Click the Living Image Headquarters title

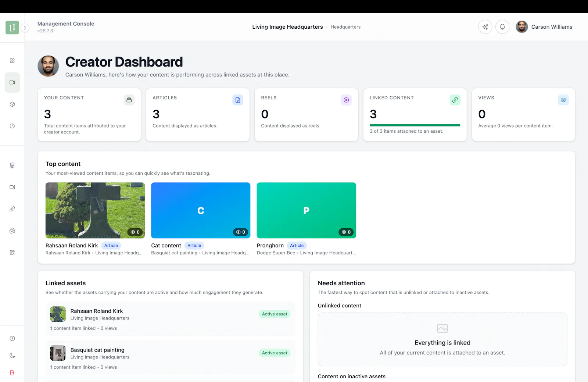click(287, 27)
